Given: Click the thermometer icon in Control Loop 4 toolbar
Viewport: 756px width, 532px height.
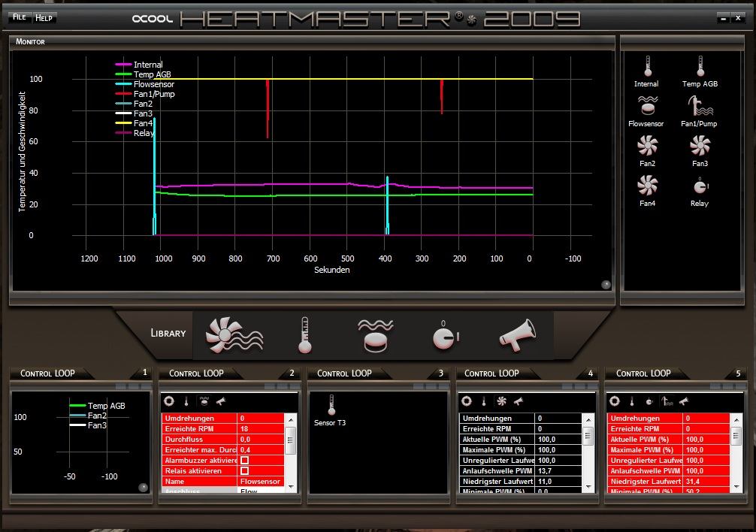Looking at the screenshot, I should pyautogui.click(x=484, y=401).
